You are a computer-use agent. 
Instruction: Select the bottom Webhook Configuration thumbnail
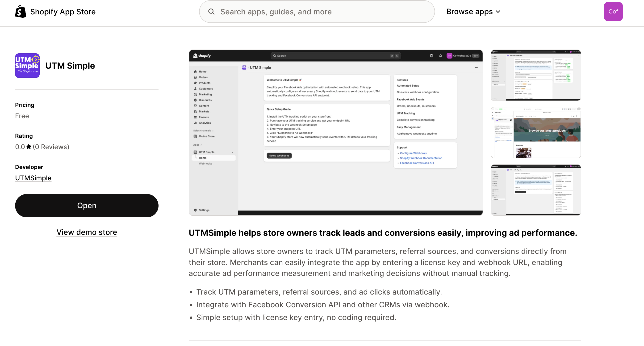coord(535,190)
